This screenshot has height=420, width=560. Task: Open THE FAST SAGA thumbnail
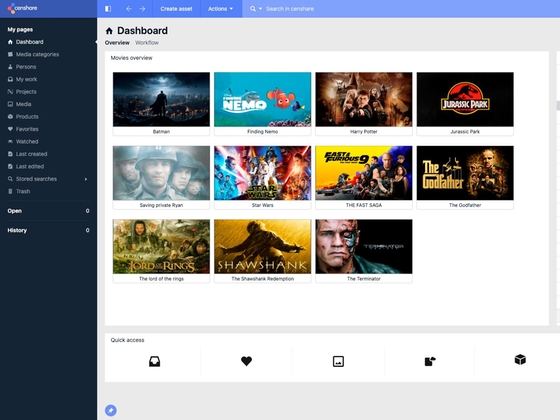click(364, 173)
